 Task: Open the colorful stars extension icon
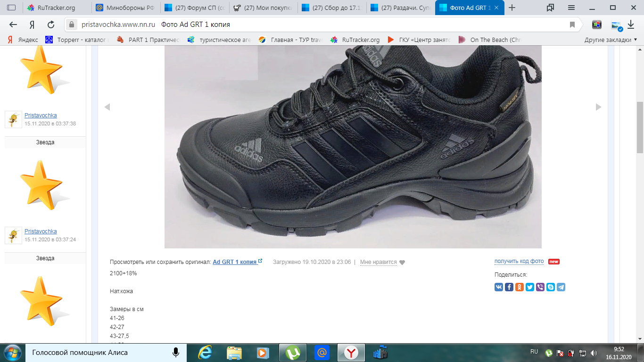(x=597, y=25)
